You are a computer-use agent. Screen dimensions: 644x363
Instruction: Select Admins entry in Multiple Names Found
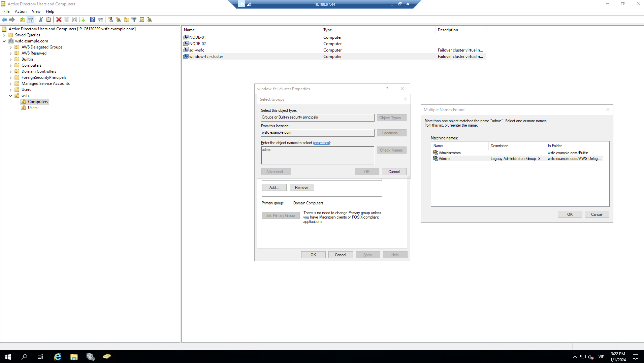(x=445, y=159)
